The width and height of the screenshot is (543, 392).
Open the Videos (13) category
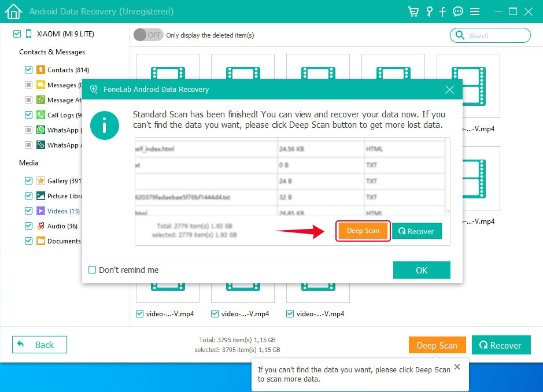[x=64, y=211]
